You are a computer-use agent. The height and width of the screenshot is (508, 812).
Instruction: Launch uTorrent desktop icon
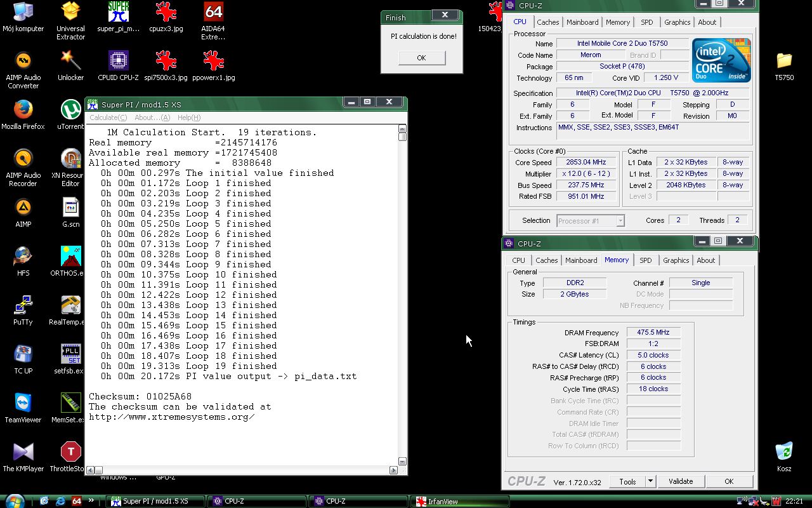tap(70, 115)
